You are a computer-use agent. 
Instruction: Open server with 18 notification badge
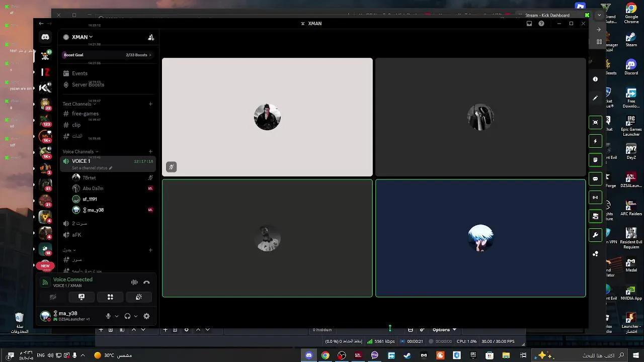pos(46,249)
